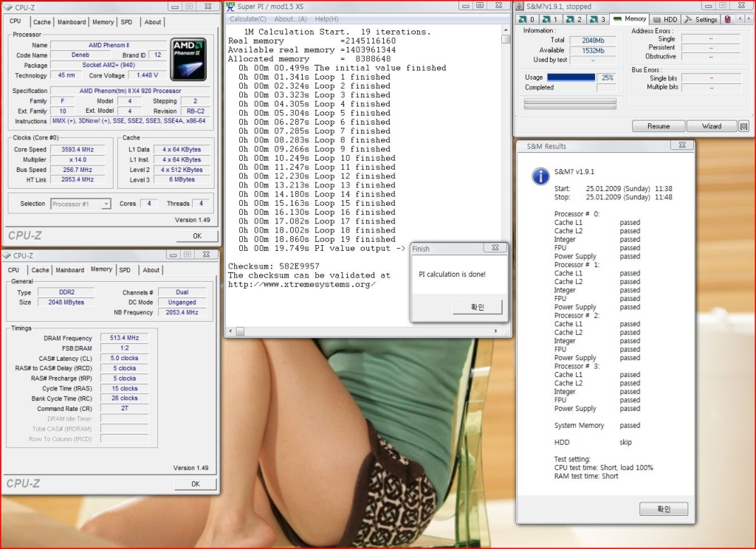Click the blue info icon in S&M Results

click(x=540, y=176)
